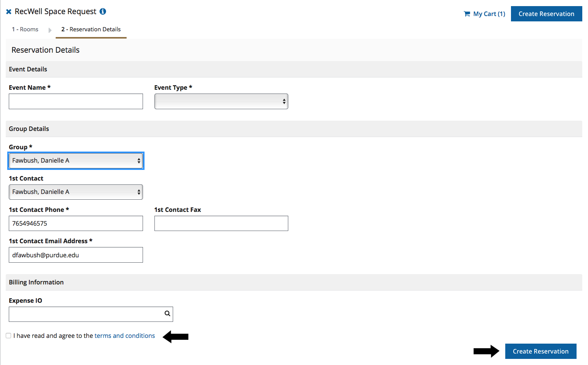
Task: Open the Event Type dropdown
Action: coord(221,101)
